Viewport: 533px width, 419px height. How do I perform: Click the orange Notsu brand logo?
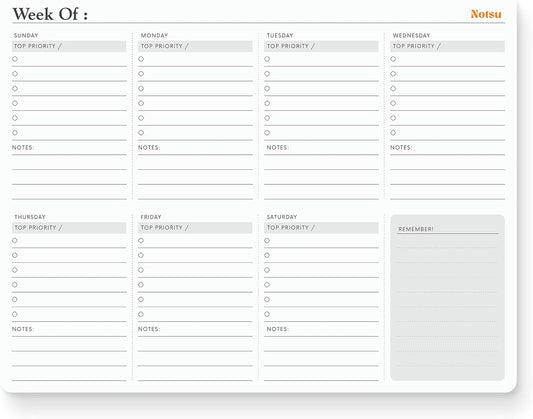coord(486,14)
